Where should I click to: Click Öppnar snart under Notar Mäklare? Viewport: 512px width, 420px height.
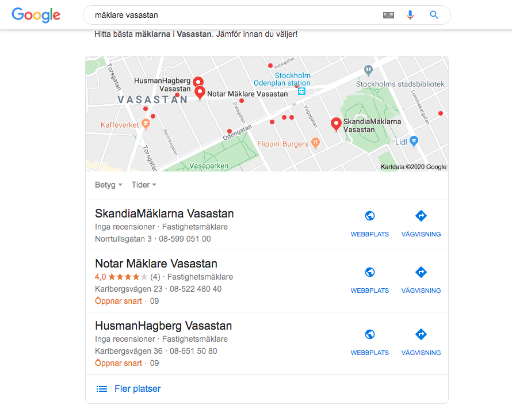click(118, 301)
